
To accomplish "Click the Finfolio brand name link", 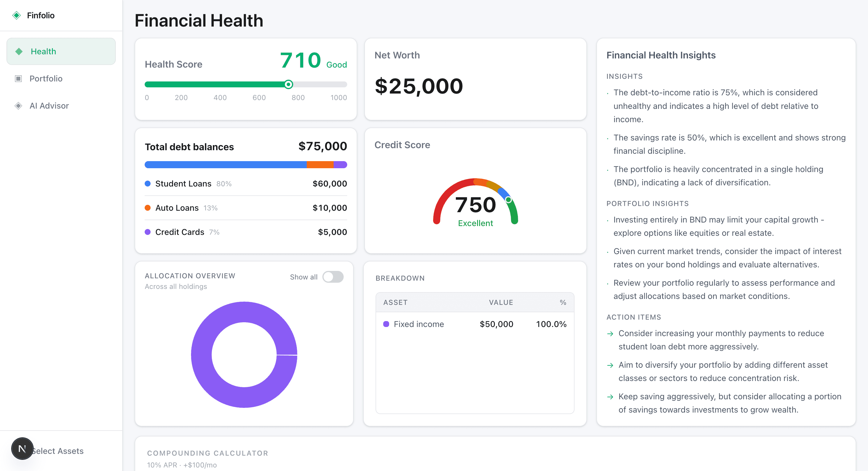I will [x=41, y=16].
